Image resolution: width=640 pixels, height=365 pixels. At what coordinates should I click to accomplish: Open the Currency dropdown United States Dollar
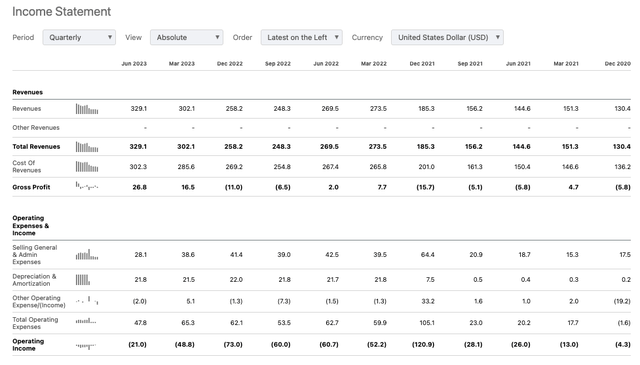coord(447,37)
